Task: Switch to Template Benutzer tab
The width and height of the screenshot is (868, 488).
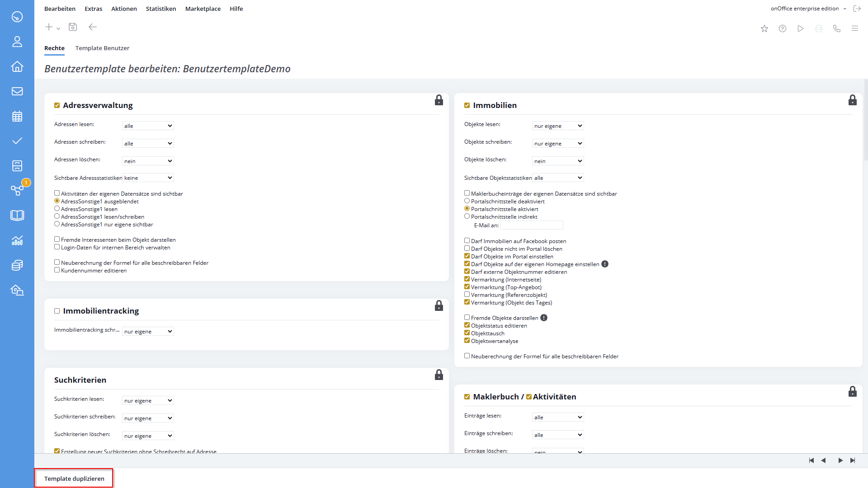Action: [102, 48]
